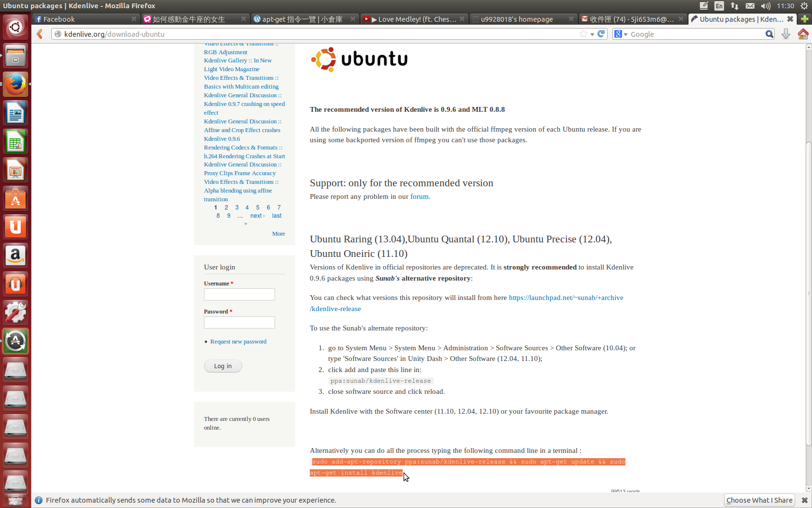The image size is (812, 508).
Task: Switch to the u9928018's homepage tab
Action: (523, 19)
